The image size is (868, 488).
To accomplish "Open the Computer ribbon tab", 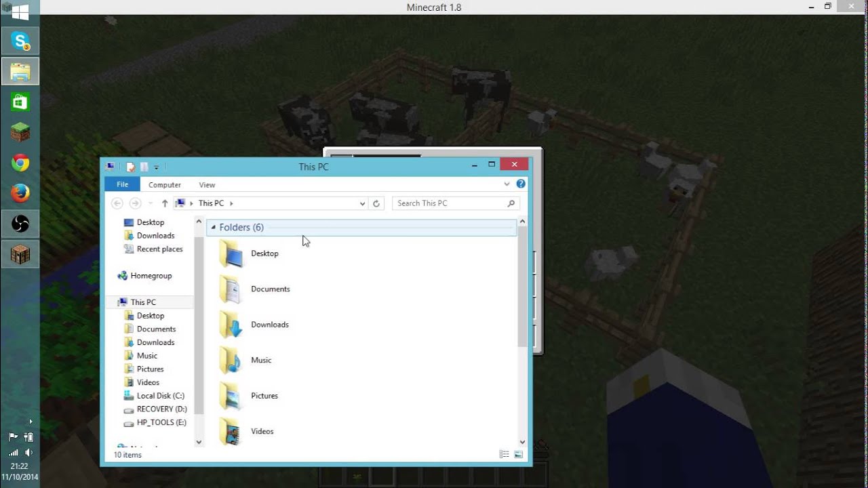I will point(165,185).
